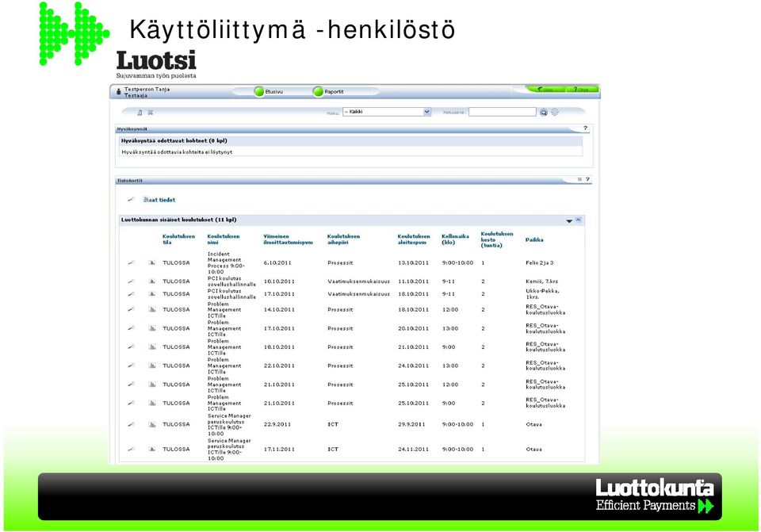
Task: Collapse the Luottokunnan sisäiset koulutukset section
Action: [x=578, y=220]
